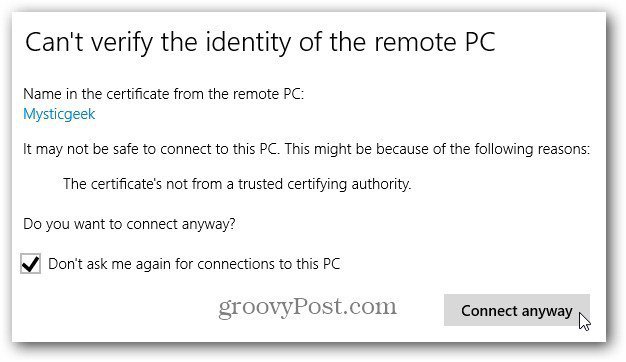Click the groovyPost.com watermark

tap(307, 307)
